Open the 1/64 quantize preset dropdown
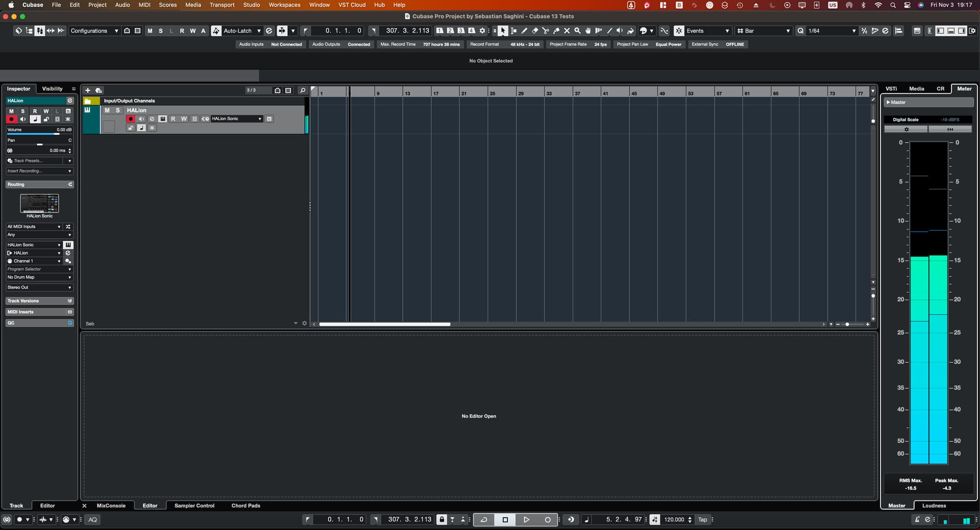The width and height of the screenshot is (980, 530). [832, 31]
